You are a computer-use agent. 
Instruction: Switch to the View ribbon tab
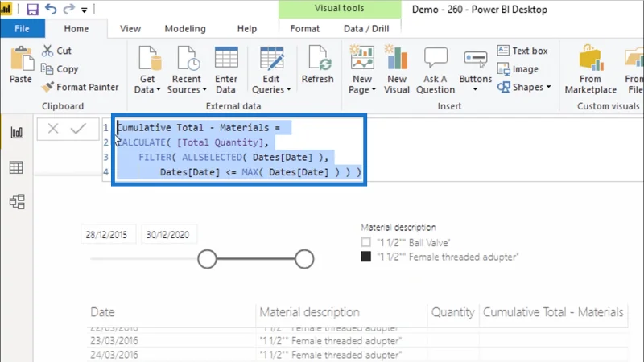pos(130,29)
